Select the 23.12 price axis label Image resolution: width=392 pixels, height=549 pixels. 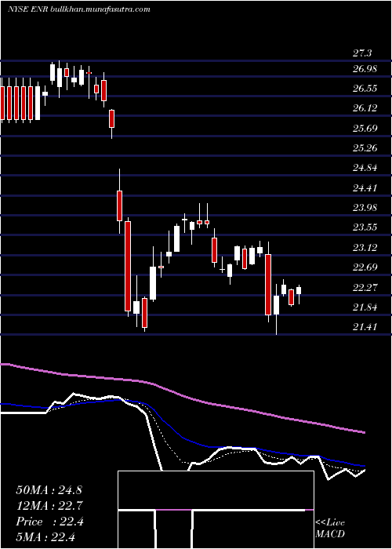(x=365, y=248)
